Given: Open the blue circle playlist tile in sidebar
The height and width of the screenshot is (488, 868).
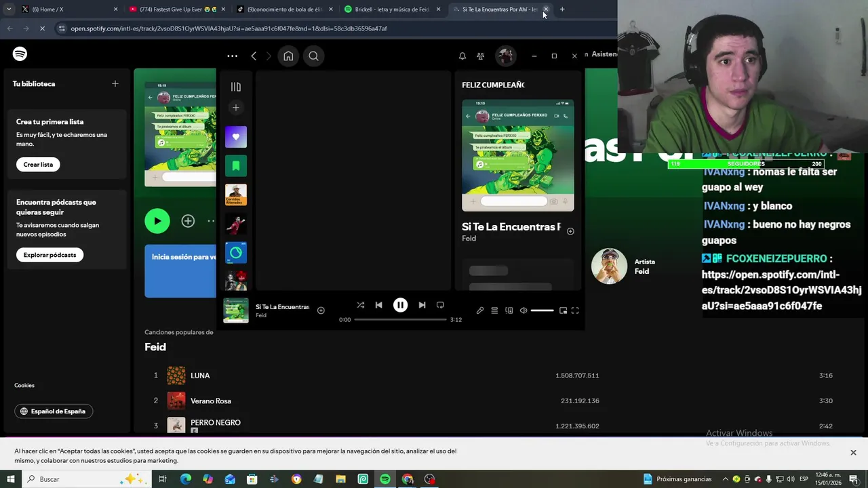Looking at the screenshot, I should point(236,252).
